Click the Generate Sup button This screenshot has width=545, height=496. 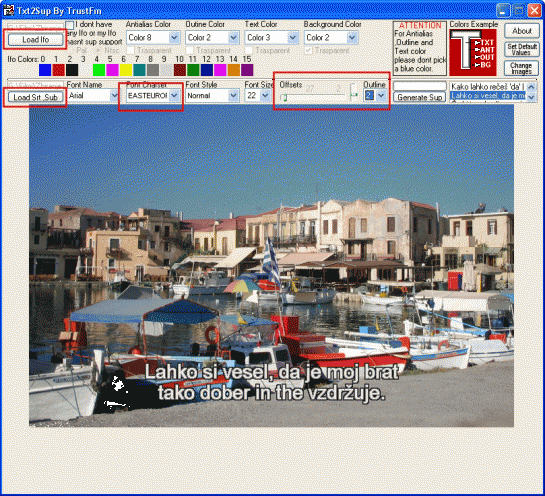pos(420,98)
